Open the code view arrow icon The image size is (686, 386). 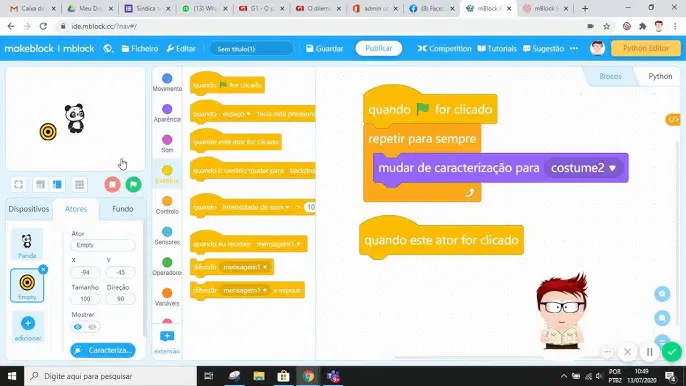tap(673, 119)
